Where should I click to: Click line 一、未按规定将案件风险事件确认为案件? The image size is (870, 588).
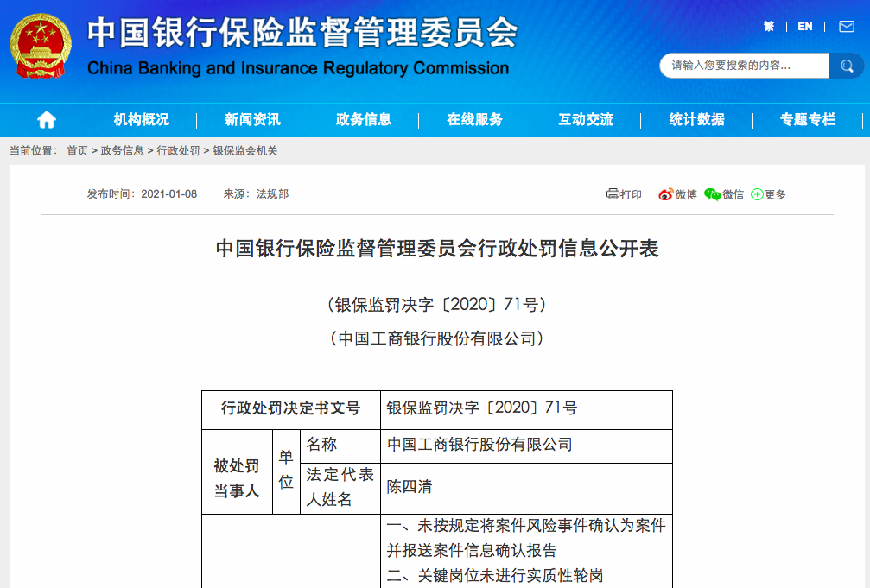point(526,525)
